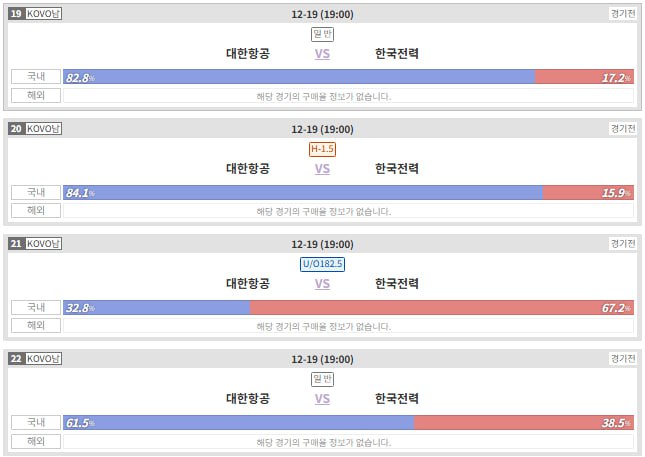Click the 경기전 status in match 19

coord(622,14)
